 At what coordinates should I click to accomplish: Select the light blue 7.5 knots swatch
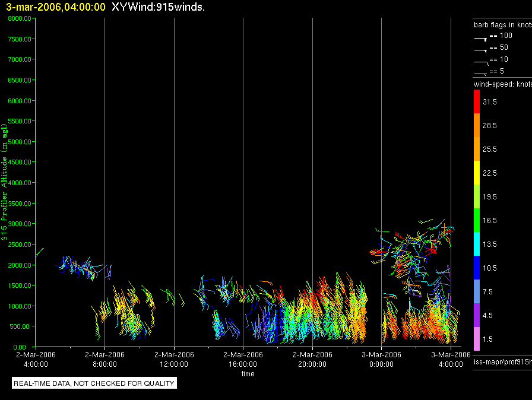click(477, 291)
